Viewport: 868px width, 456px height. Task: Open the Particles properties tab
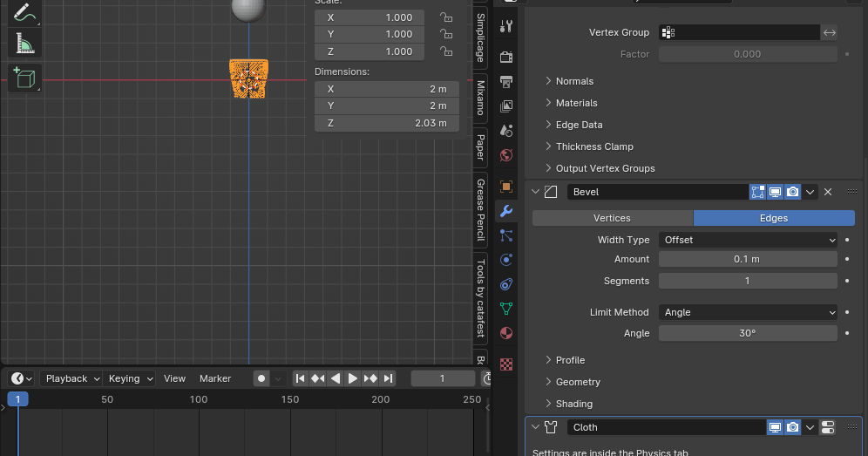click(x=506, y=235)
